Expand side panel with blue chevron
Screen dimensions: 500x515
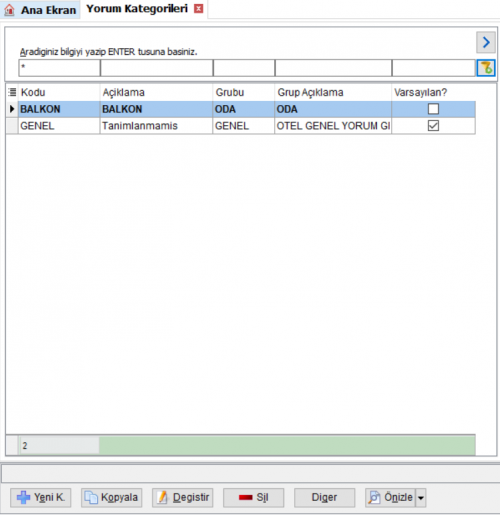(x=486, y=42)
